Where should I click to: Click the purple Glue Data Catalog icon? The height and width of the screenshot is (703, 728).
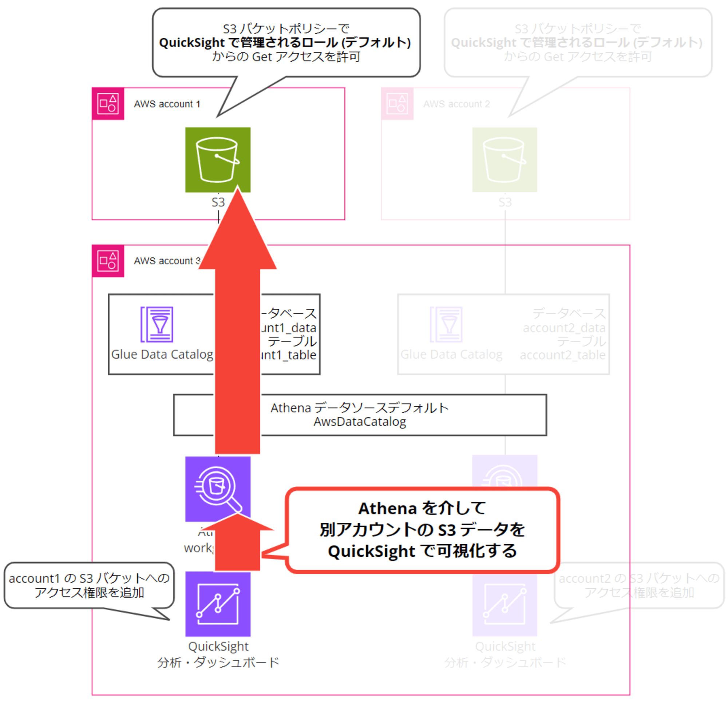157,324
